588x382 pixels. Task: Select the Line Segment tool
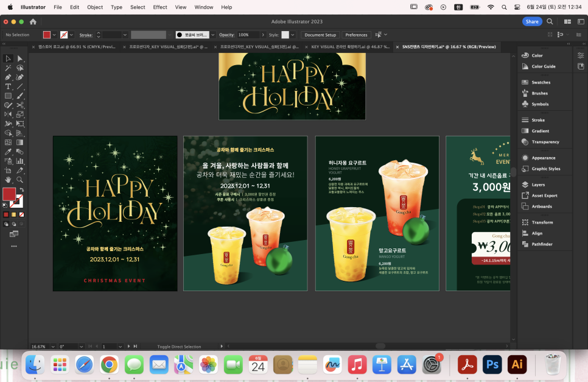[x=20, y=87]
